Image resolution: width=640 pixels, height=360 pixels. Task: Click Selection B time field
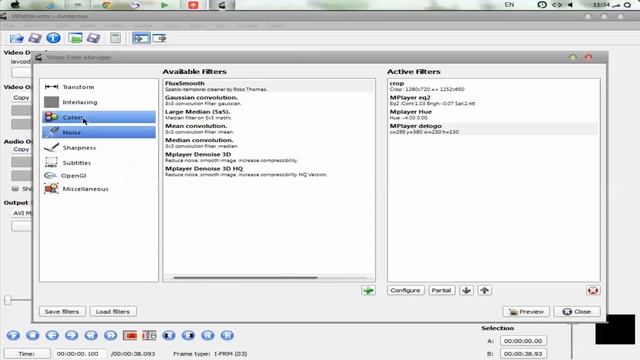(523, 354)
